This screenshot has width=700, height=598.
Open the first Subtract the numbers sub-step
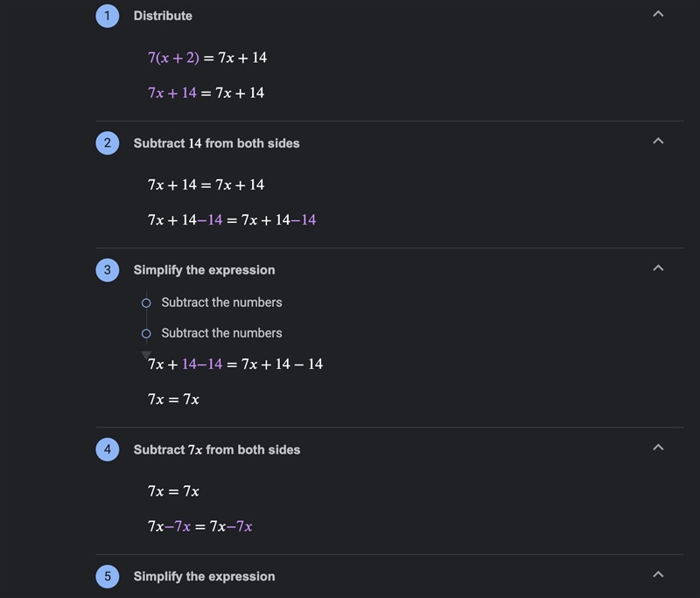click(221, 302)
